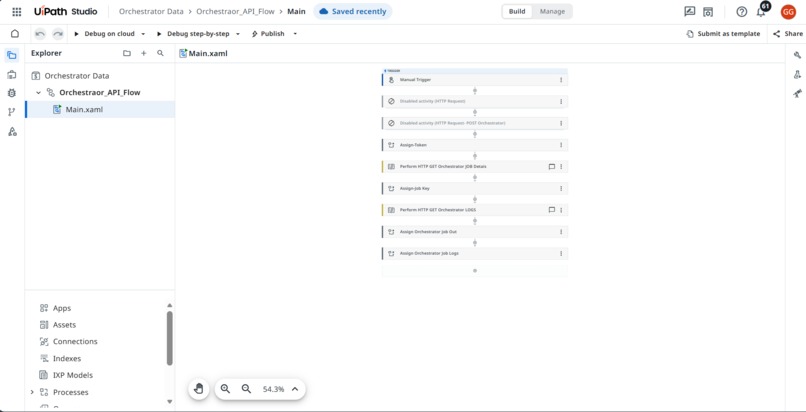Select Disabled activity (HTTP Request-POST Orchestrator)
The height and width of the screenshot is (412, 806).
click(x=474, y=123)
